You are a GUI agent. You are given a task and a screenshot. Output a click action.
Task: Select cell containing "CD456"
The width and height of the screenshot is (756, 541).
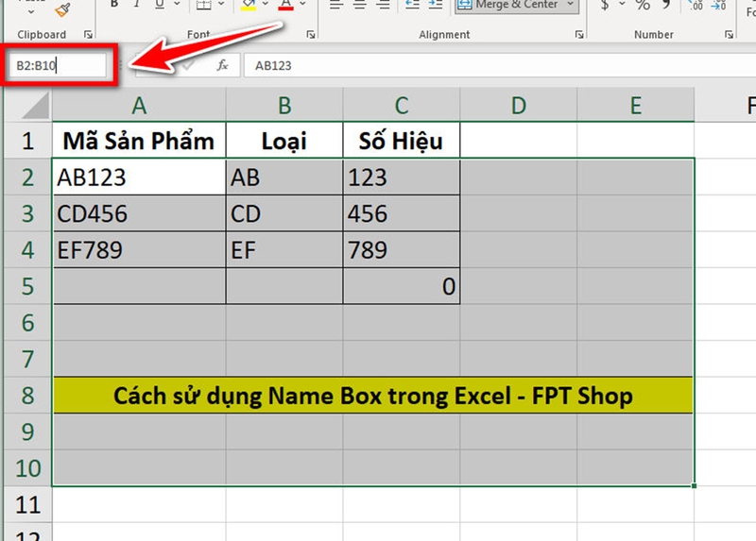[x=139, y=213]
